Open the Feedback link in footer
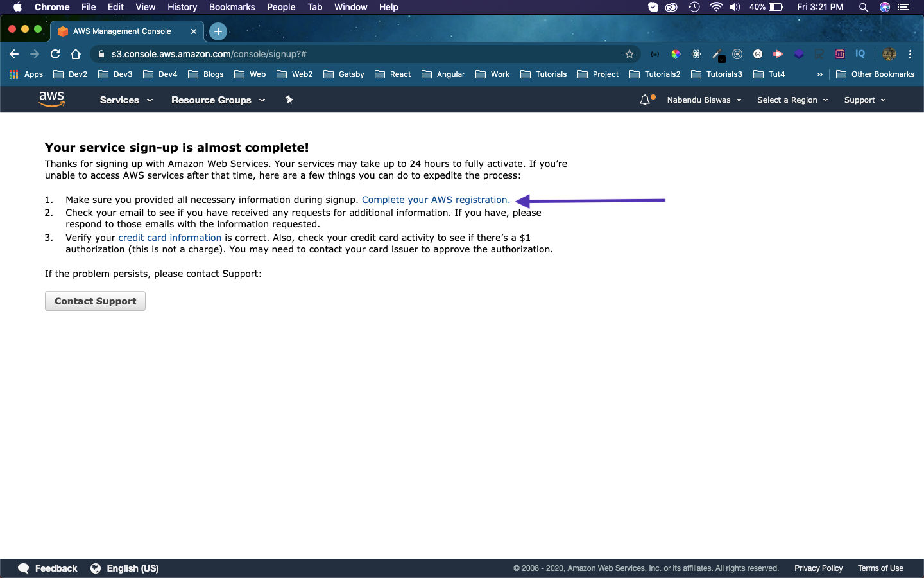The height and width of the screenshot is (578, 924). (48, 568)
